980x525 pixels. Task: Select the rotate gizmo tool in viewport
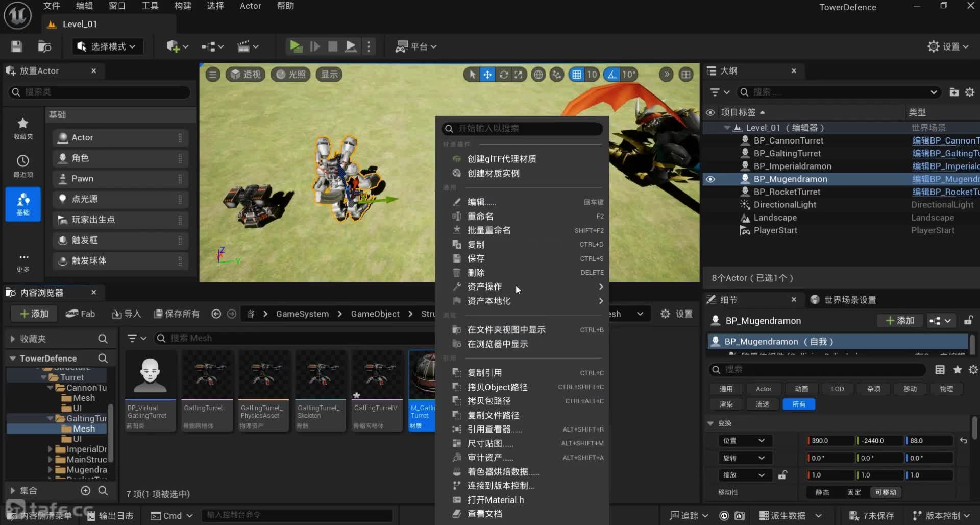tap(503, 75)
